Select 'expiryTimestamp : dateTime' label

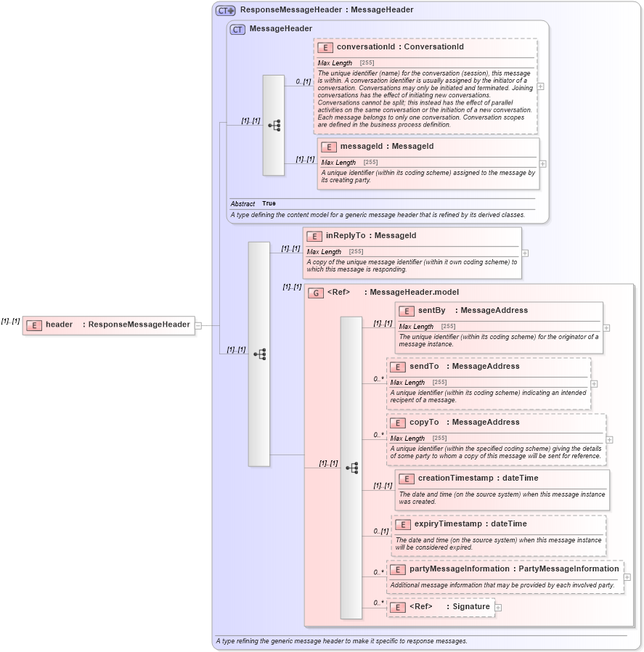[x=470, y=523]
